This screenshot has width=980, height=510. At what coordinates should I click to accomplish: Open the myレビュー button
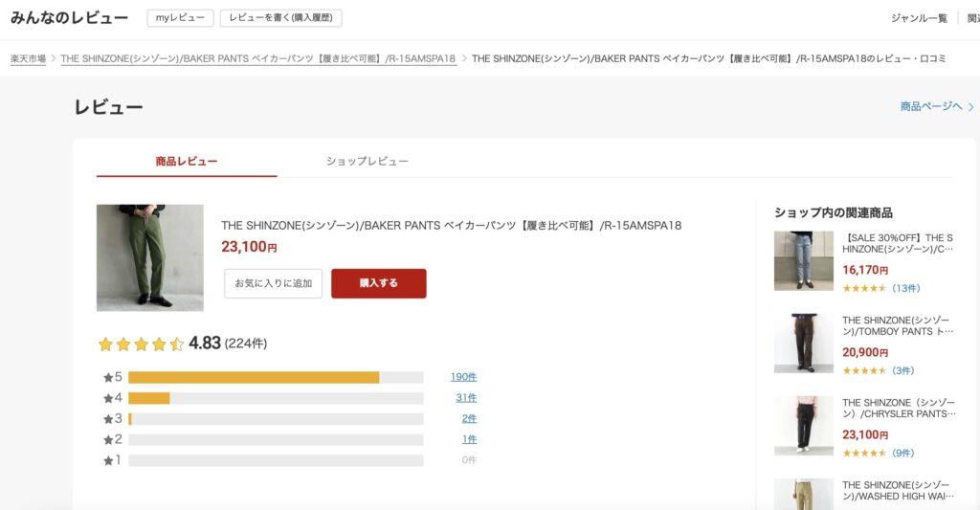point(180,18)
